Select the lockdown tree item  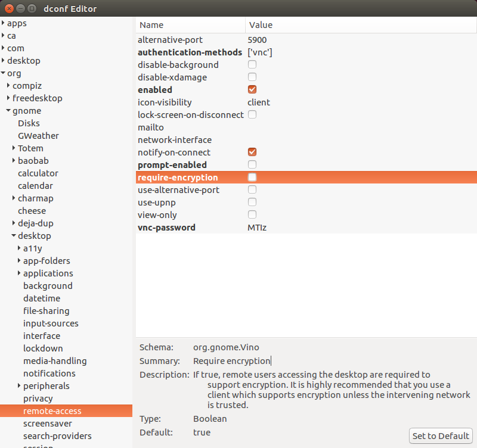43,349
